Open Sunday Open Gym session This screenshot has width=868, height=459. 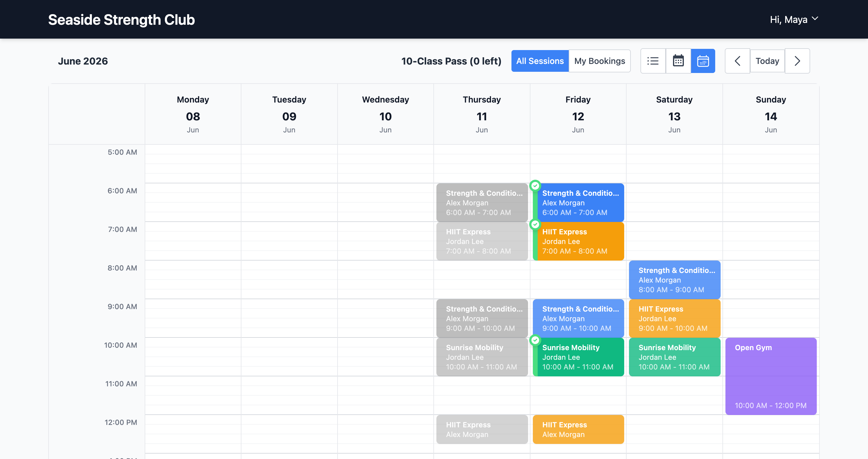[x=771, y=376]
